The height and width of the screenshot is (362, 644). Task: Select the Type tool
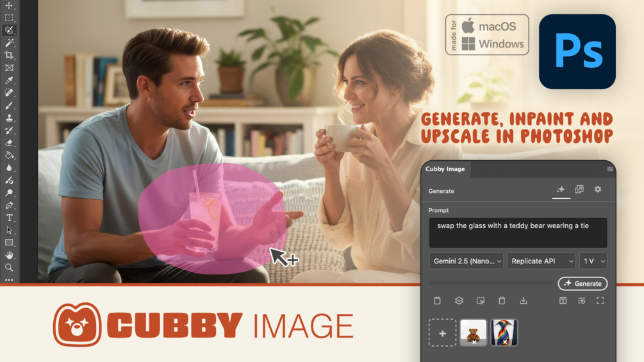coord(9,218)
